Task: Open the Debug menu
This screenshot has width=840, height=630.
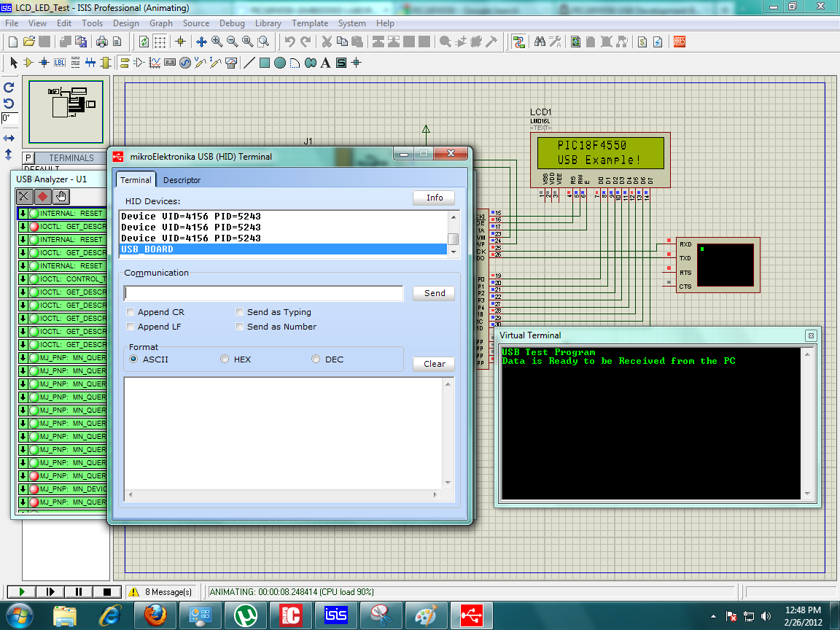Action: pos(232,23)
